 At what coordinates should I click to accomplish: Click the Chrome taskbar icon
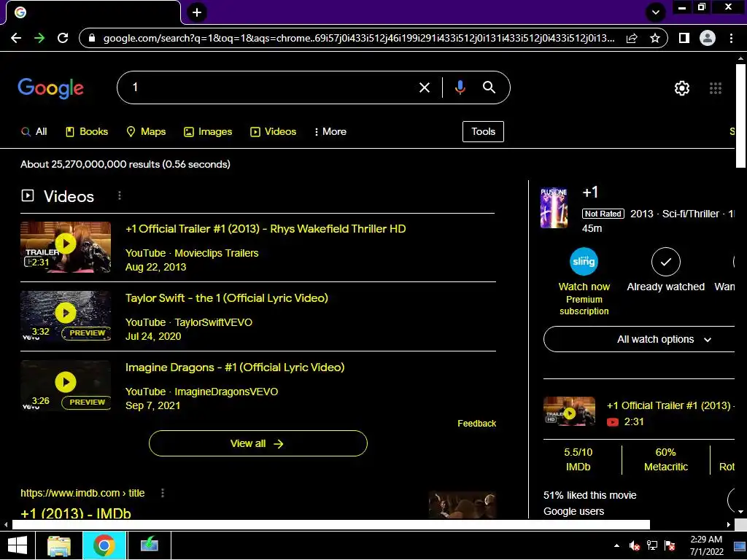coord(104,545)
